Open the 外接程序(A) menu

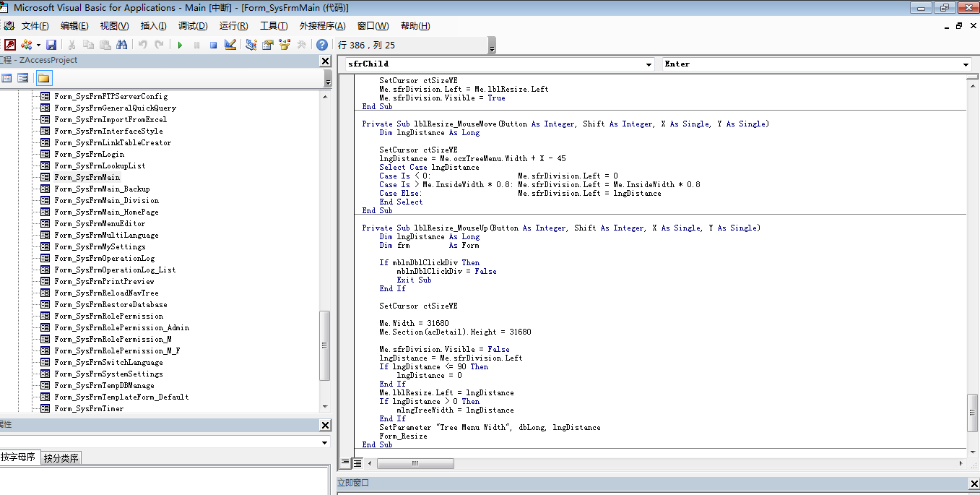(x=323, y=26)
